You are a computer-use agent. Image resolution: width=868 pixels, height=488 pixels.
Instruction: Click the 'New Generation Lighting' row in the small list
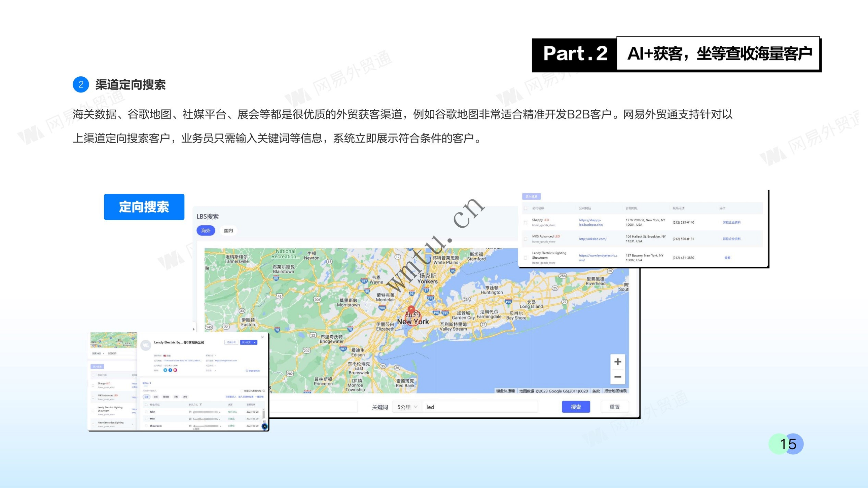click(x=114, y=424)
